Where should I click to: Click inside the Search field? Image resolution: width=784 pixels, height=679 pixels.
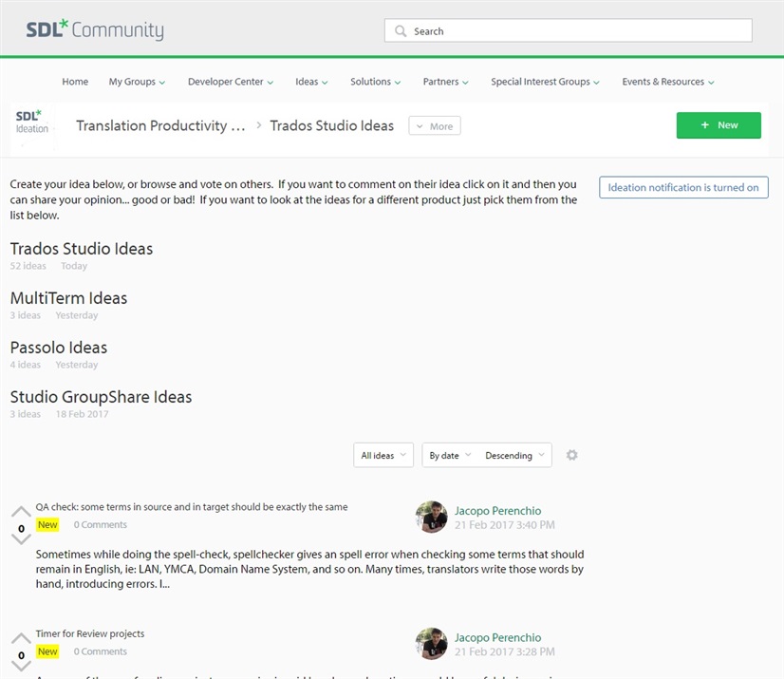pyautogui.click(x=568, y=30)
